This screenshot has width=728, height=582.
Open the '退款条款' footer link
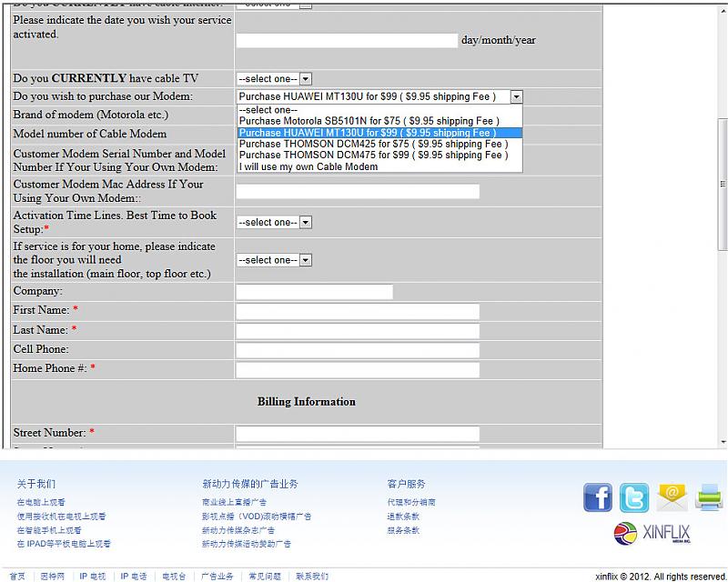(403, 517)
